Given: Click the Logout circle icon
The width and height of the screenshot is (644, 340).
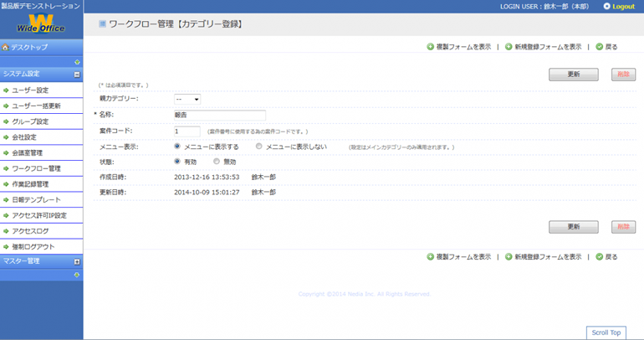Looking at the screenshot, I should 606,6.
